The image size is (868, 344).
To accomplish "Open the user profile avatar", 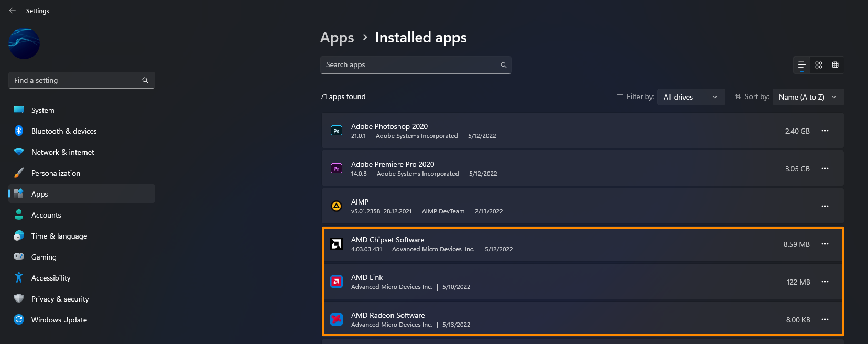I will [24, 44].
